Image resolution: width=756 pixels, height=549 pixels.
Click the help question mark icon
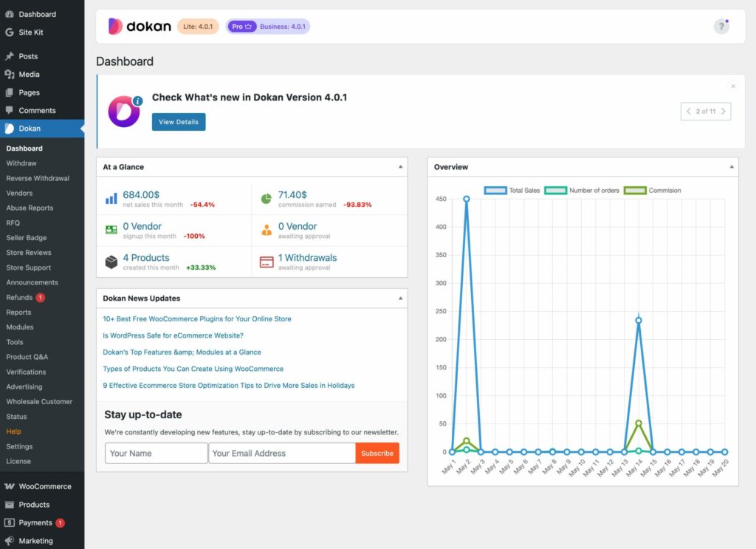coord(721,26)
